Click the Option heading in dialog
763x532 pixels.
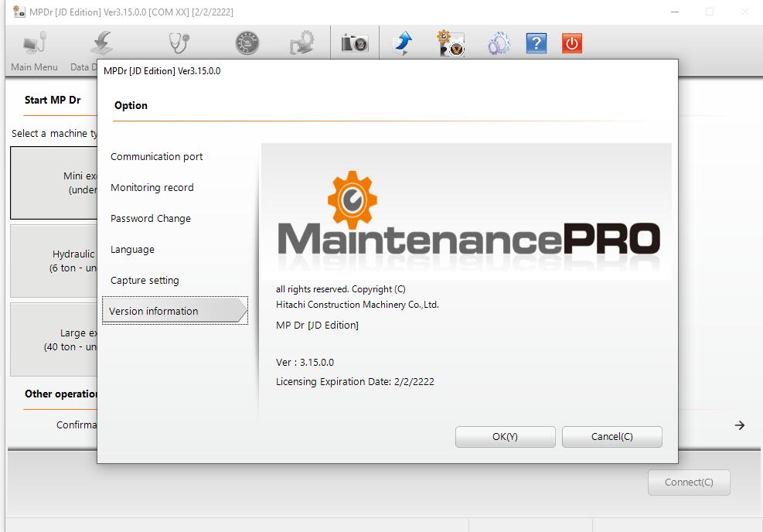coord(131,106)
